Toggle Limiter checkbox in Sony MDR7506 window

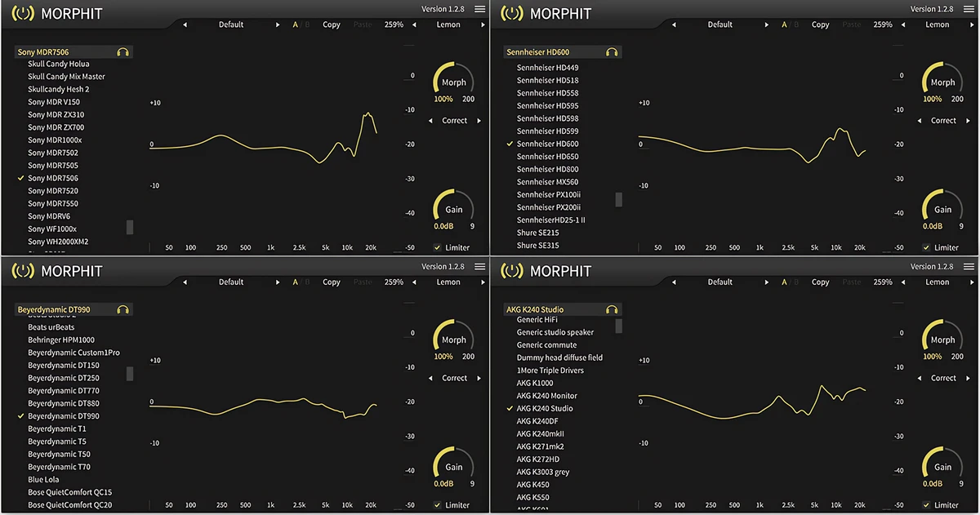pos(438,247)
